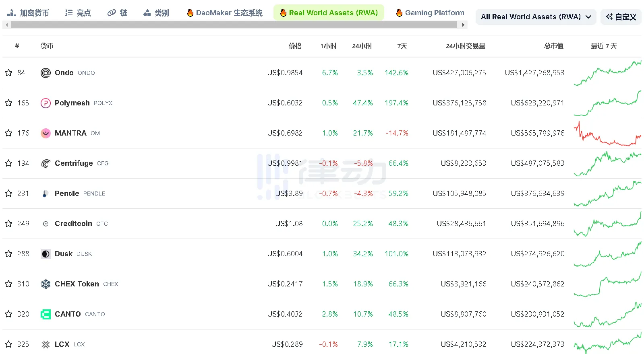Toggle favorite star for Pendle

point(8,193)
